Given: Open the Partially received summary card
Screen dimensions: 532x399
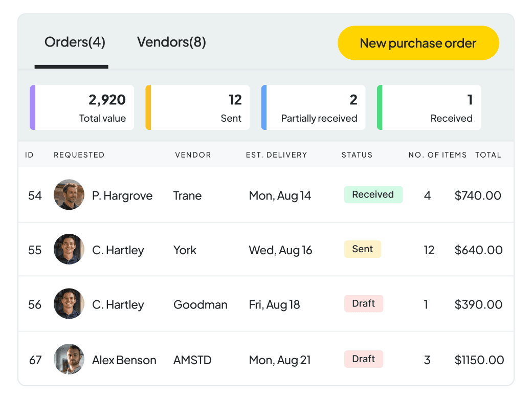Looking at the screenshot, I should pos(313,107).
